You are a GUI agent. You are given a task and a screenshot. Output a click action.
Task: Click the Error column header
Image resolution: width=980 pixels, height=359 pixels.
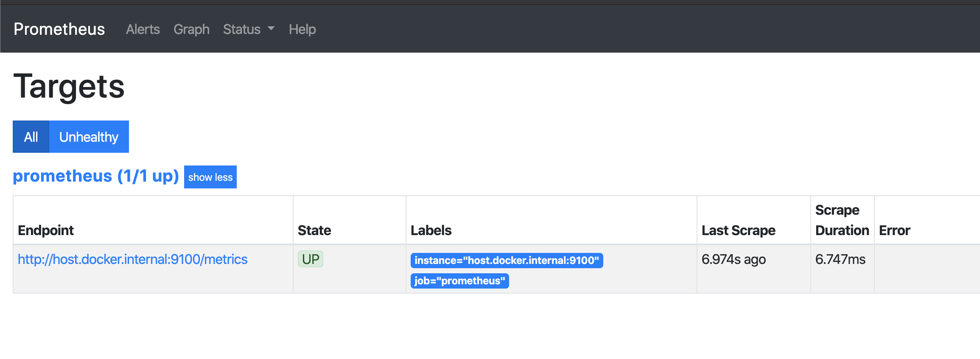894,230
